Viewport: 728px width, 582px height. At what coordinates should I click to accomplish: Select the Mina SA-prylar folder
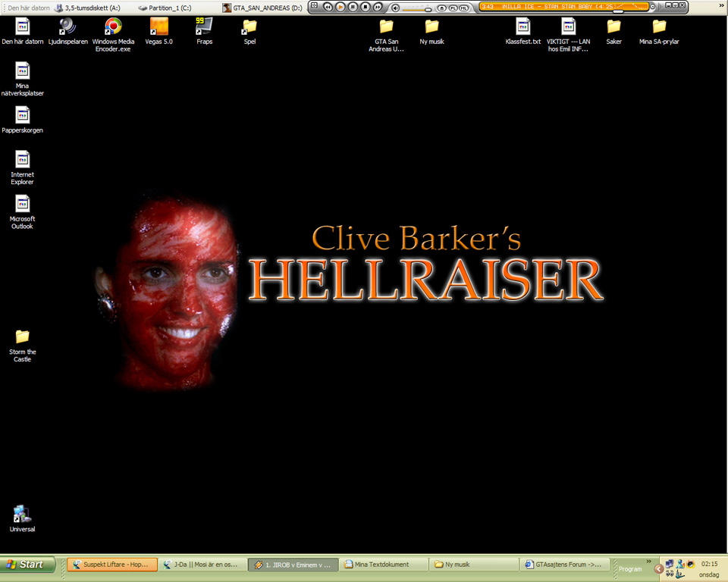pyautogui.click(x=659, y=31)
